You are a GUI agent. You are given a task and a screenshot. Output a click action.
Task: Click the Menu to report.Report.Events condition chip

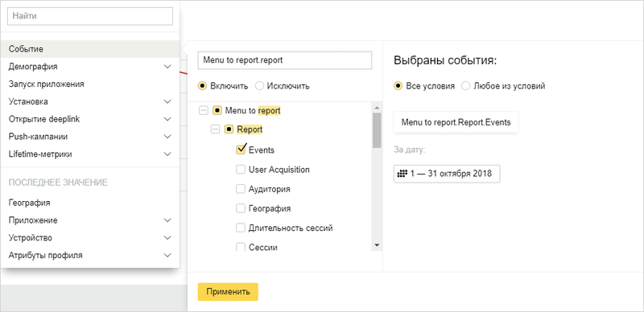pos(456,122)
